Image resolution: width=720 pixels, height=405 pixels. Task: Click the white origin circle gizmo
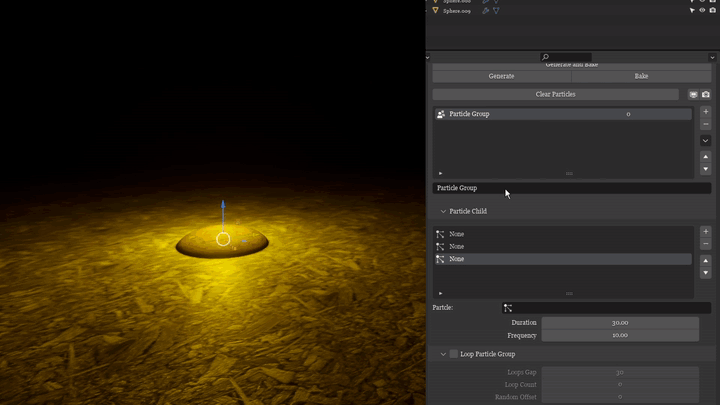point(223,239)
